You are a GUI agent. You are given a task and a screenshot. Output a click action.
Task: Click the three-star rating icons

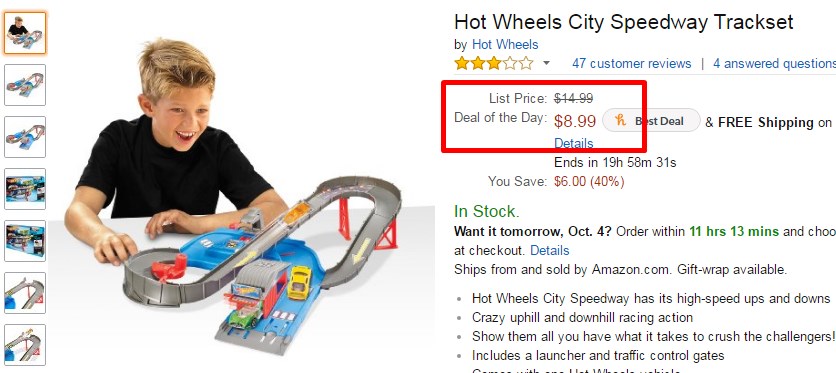[494, 63]
